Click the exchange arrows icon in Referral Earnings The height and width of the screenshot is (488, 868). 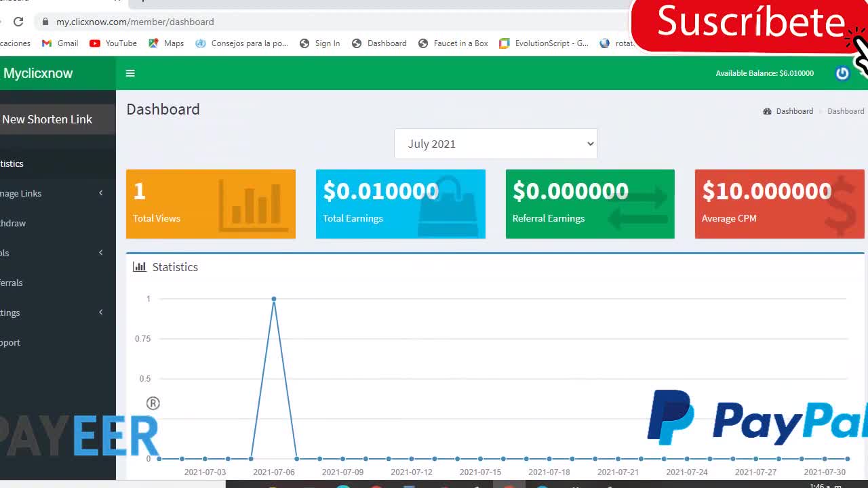click(x=637, y=208)
